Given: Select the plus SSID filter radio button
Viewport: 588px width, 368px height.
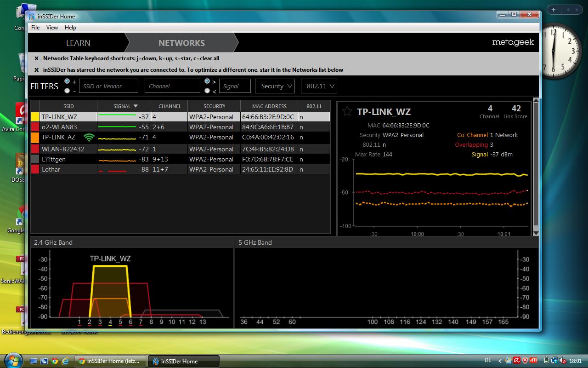Looking at the screenshot, I should point(68,81).
